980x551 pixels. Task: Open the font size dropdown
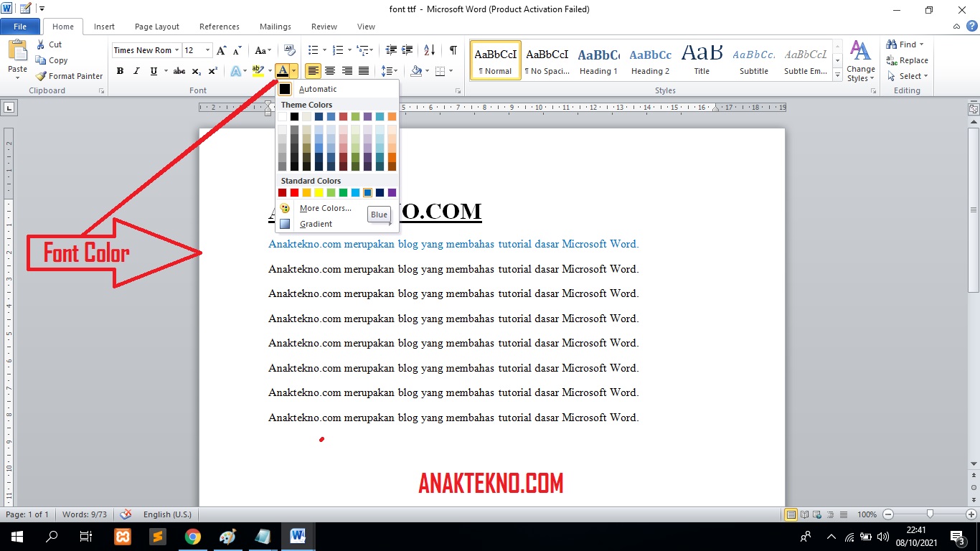coord(208,50)
